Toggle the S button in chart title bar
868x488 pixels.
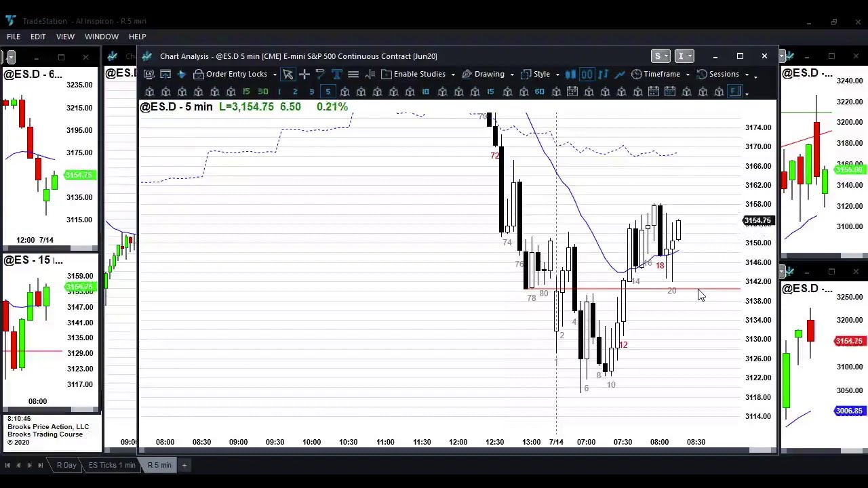(x=657, y=56)
